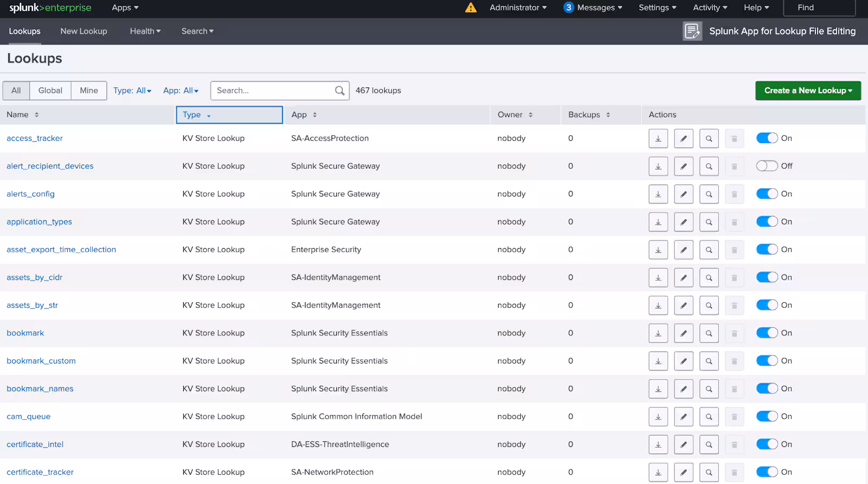Image resolution: width=868 pixels, height=484 pixels.
Task: Click download icon for cam_queue lookup
Action: click(x=658, y=417)
